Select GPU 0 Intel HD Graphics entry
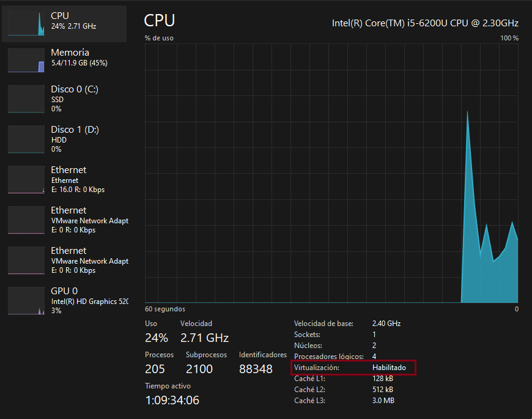The height and width of the screenshot is (419, 532). tap(89, 300)
